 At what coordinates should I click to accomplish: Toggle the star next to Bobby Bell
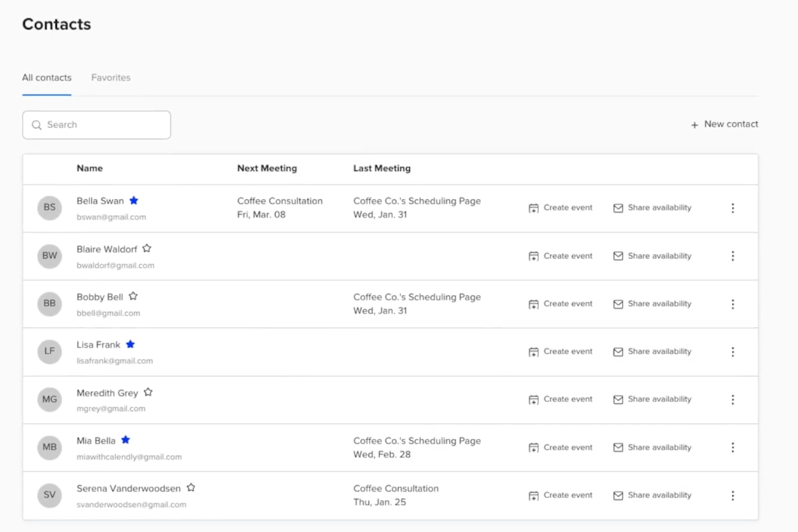(133, 296)
